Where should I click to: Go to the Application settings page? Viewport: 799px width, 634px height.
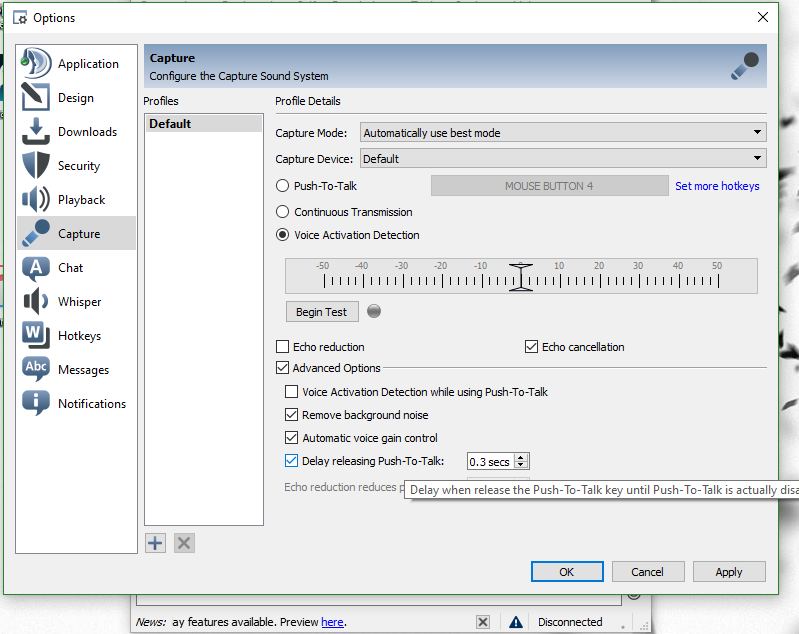[76, 63]
